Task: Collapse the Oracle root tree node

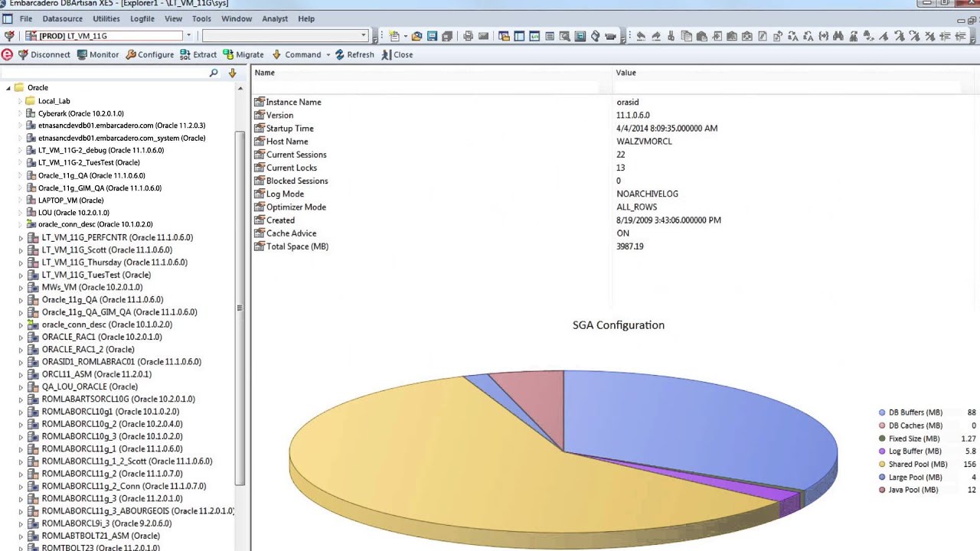Action: (8, 88)
